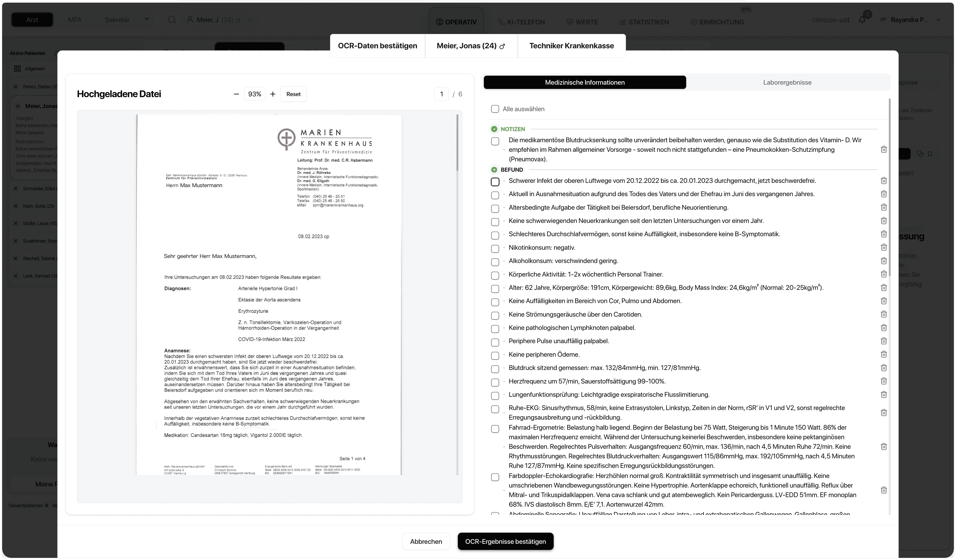Delete the Fahrrad-Ergometrie finding via trash icon
The image size is (956, 560).
point(883,447)
